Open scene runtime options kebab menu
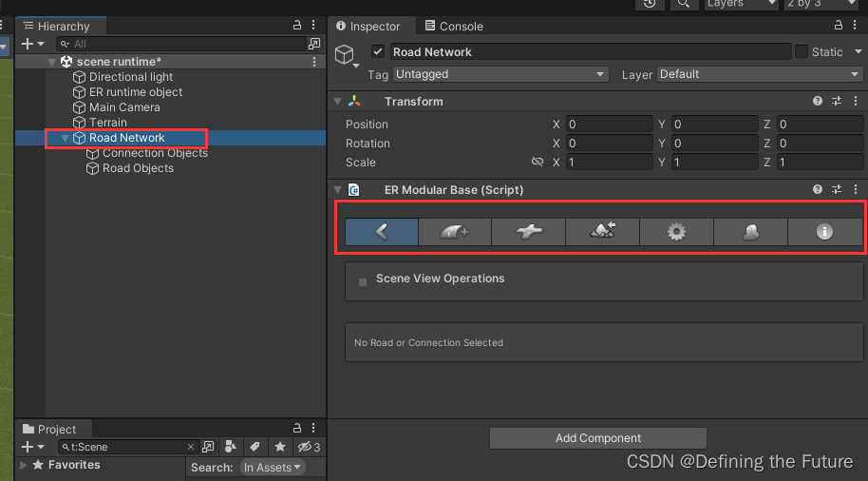Screen dimensions: 868x481 [314, 62]
